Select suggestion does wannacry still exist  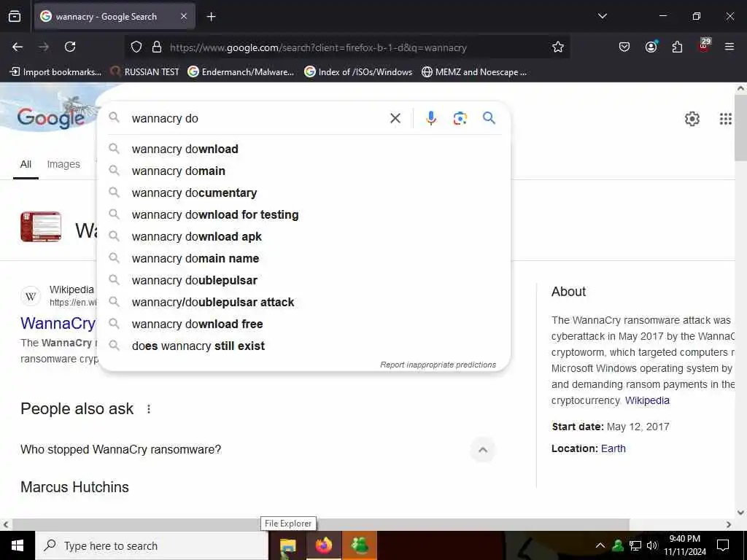pyautogui.click(x=304, y=346)
